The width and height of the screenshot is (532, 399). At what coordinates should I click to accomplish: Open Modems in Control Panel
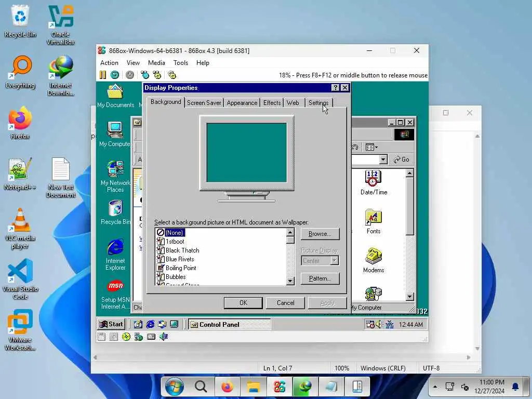pos(374,261)
